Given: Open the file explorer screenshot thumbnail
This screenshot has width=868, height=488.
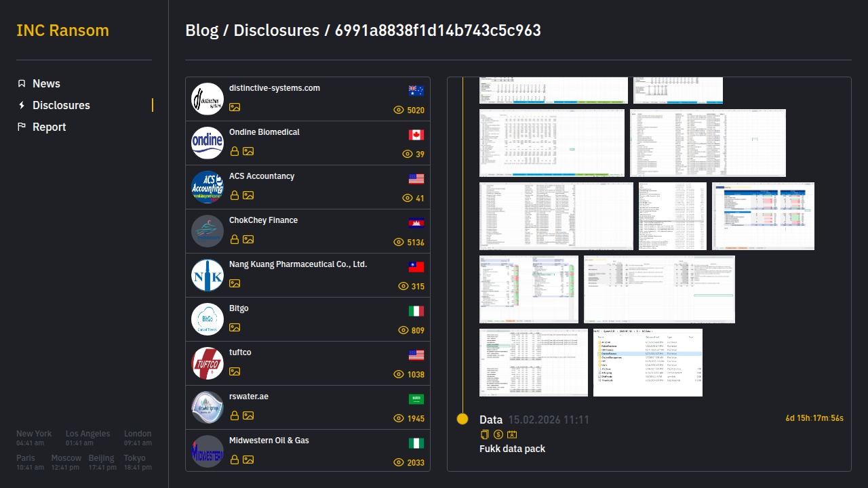Looking at the screenshot, I should [648, 363].
